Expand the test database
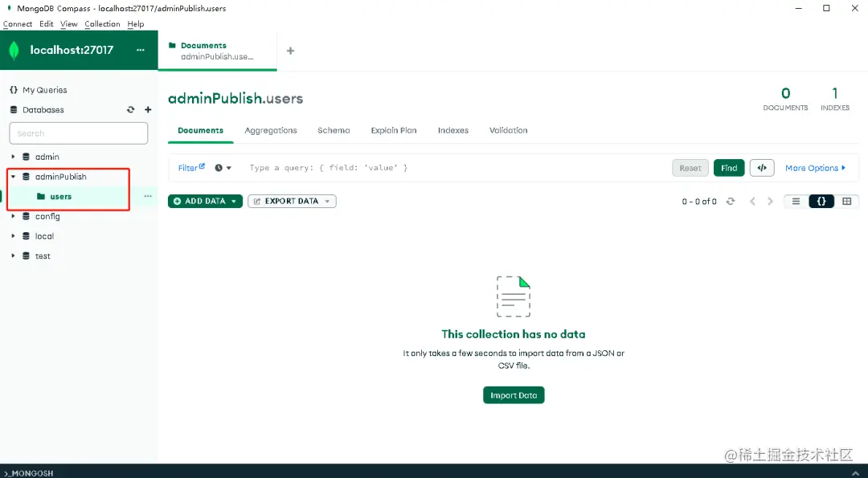 14,256
